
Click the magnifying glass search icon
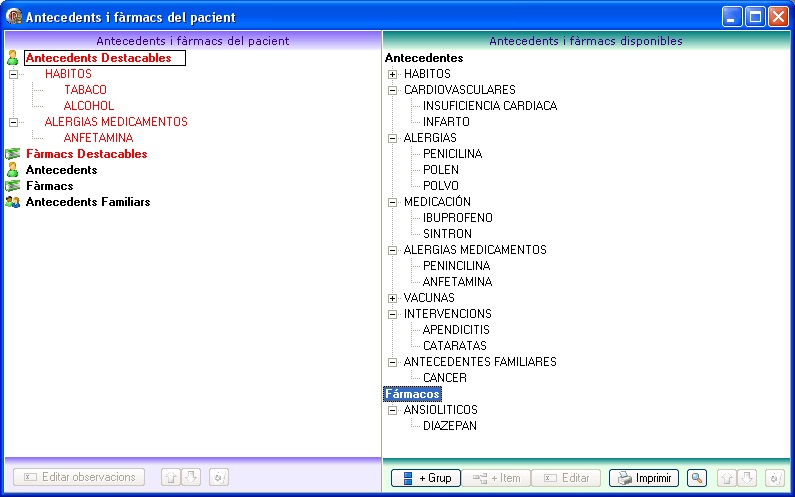point(697,478)
